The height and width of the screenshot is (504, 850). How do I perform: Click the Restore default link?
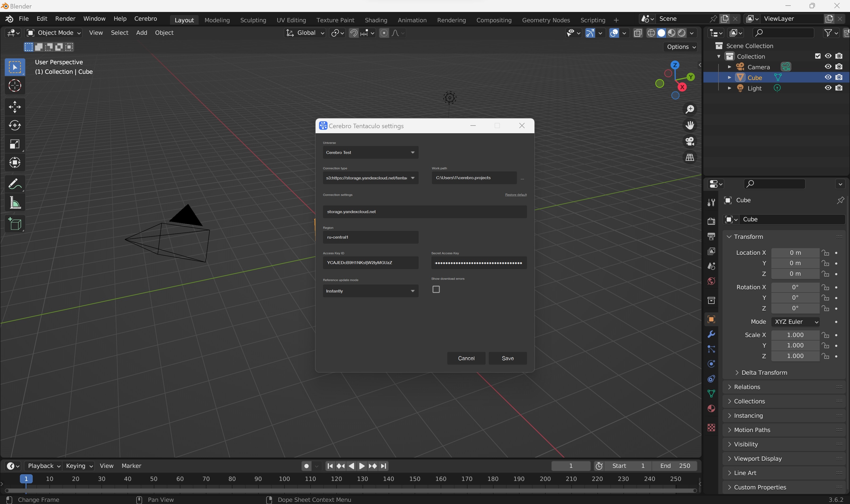[x=516, y=195]
